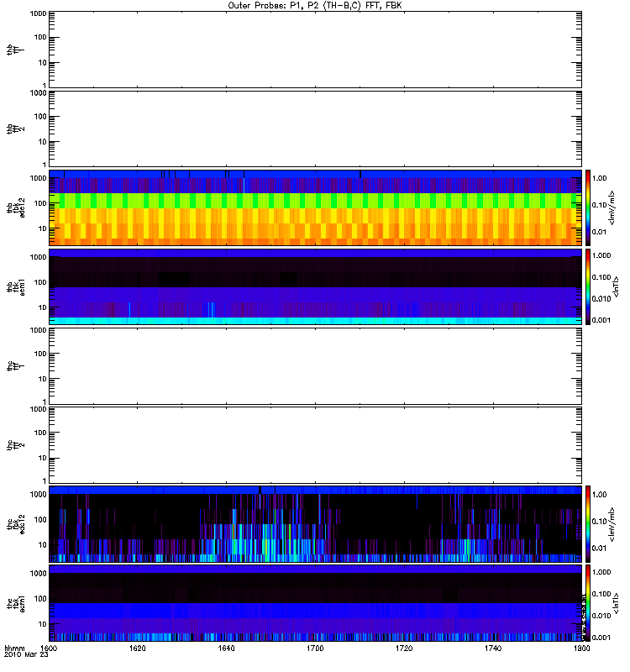Image resolution: width=630 pixels, height=672 pixels.
Task: Click the 0.10 tick on thb edc12 color bar
Action: pyautogui.click(x=600, y=205)
